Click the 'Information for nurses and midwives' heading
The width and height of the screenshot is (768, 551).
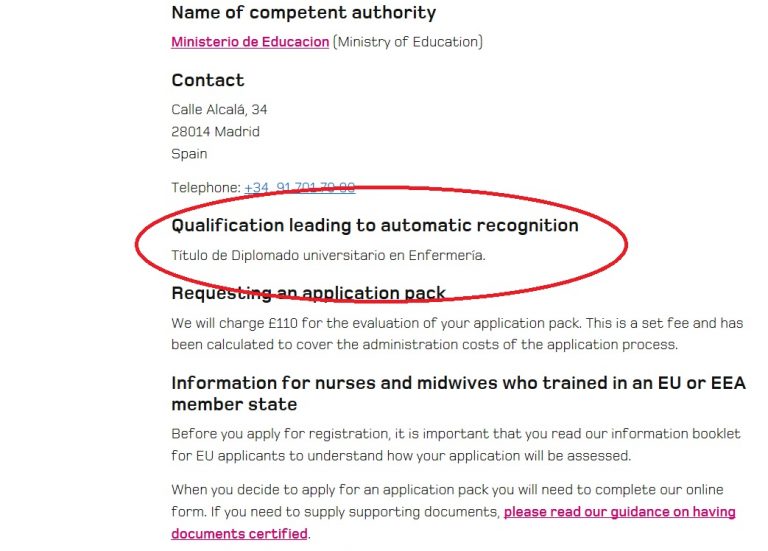pos(458,393)
